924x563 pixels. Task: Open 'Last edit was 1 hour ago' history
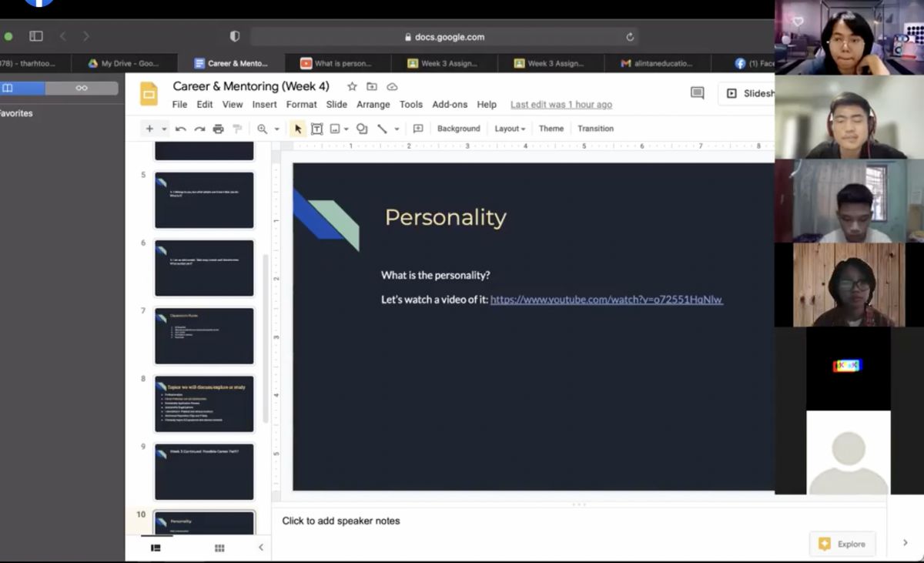561,105
